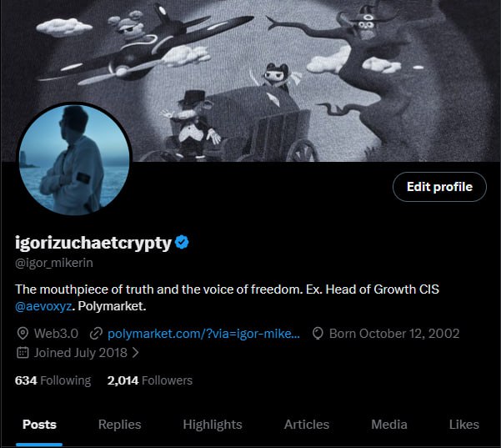View the 634 Following list

pos(53,380)
